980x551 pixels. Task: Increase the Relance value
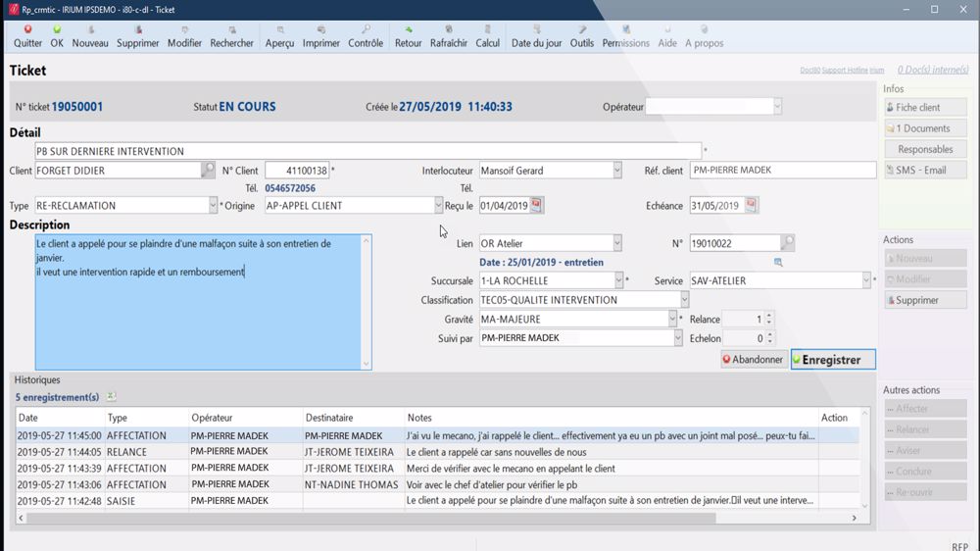(x=769, y=316)
